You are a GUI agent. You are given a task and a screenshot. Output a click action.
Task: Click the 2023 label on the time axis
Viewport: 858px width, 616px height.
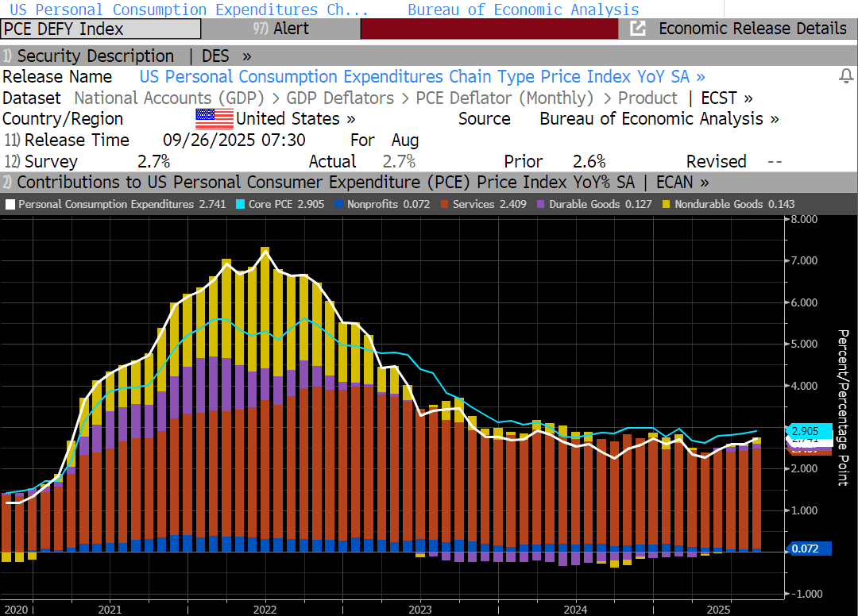(x=420, y=610)
